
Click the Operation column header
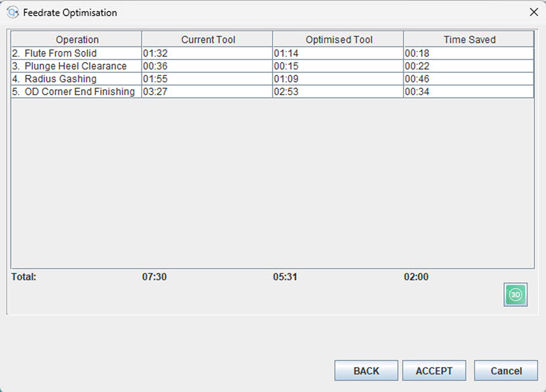(x=77, y=40)
